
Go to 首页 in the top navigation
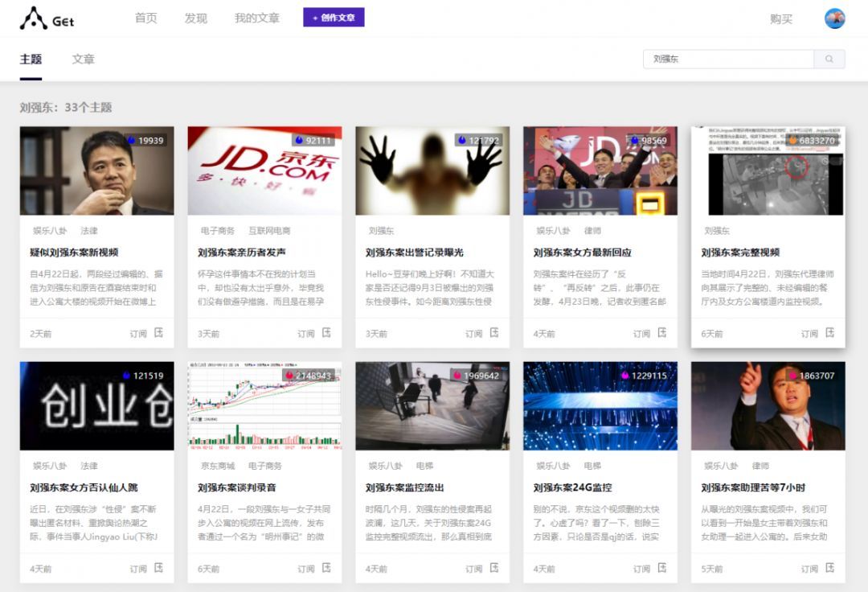coord(146,18)
